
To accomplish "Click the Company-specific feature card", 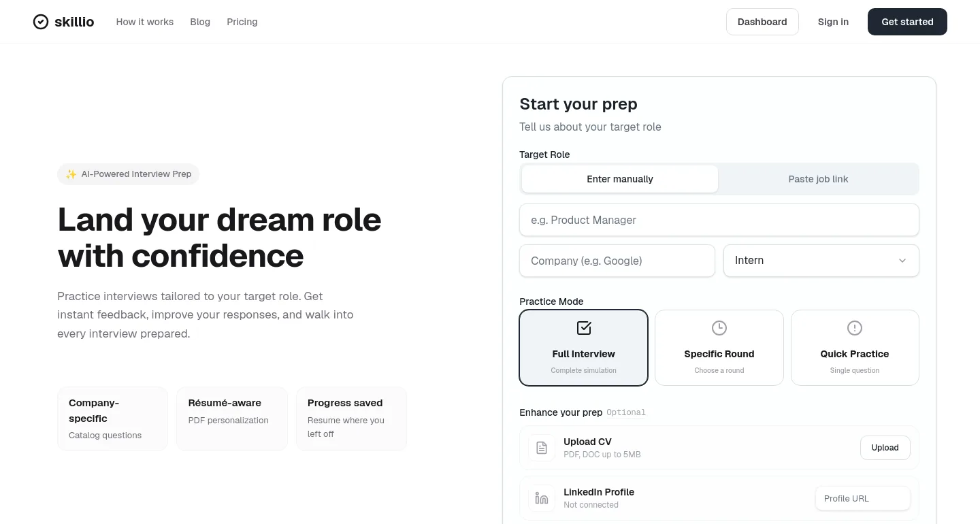I will (x=112, y=419).
